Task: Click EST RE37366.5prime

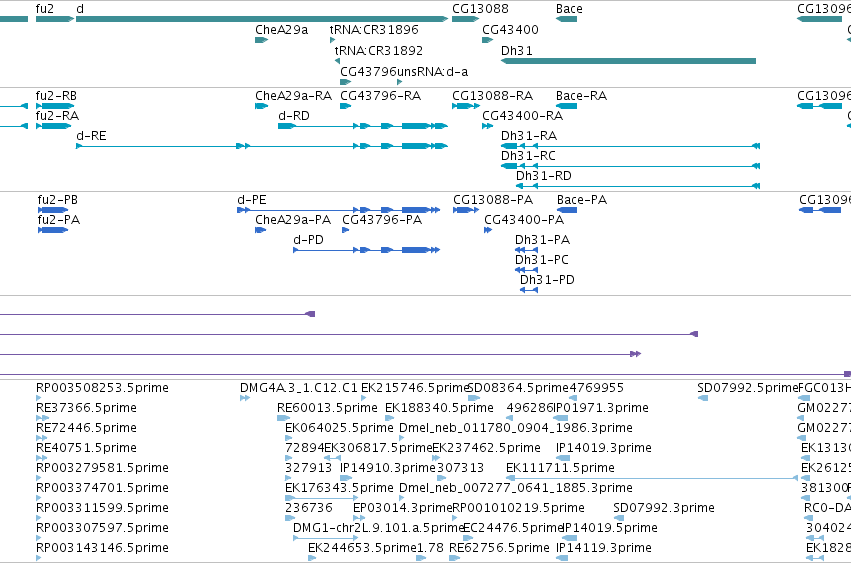Action: click(x=86, y=408)
